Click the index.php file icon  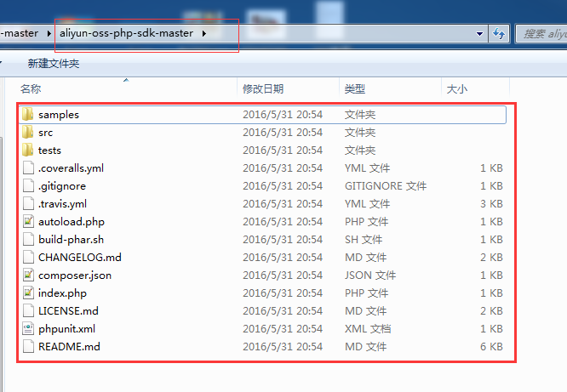coord(28,293)
